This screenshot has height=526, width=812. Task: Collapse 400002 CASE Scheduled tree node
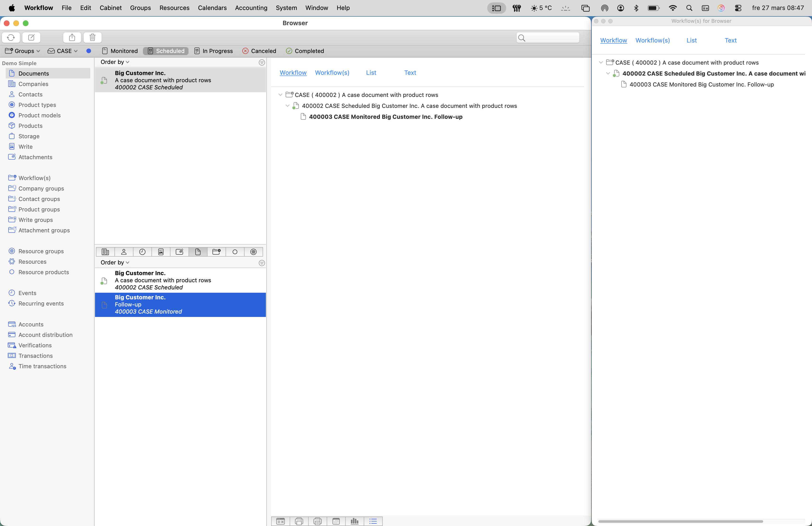[287, 106]
